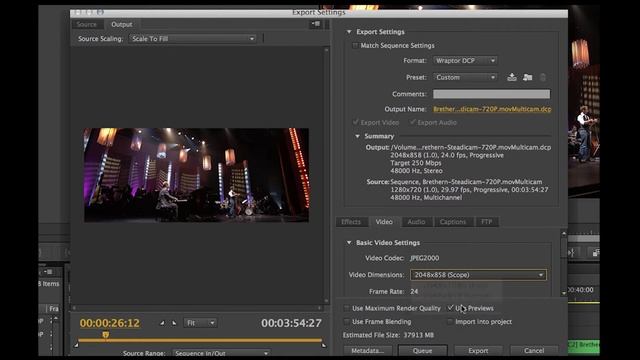Image resolution: width=640 pixels, height=360 pixels.
Task: Open the preview panel options menu icon
Action: 316,24
